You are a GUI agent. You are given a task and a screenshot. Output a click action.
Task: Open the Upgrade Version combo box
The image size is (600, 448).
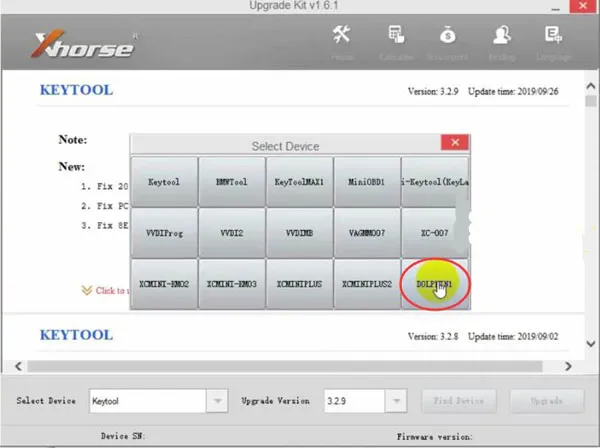tap(365, 401)
